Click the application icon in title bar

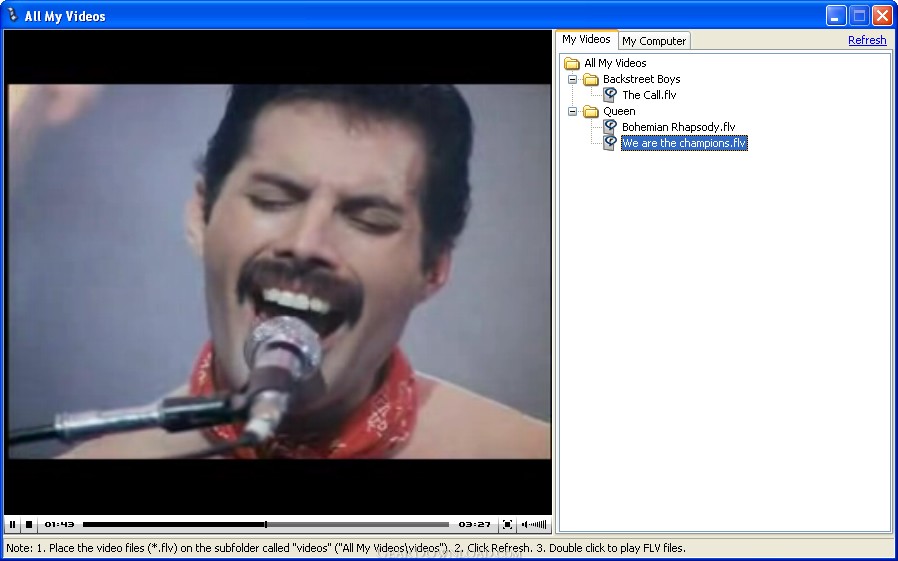[12, 15]
